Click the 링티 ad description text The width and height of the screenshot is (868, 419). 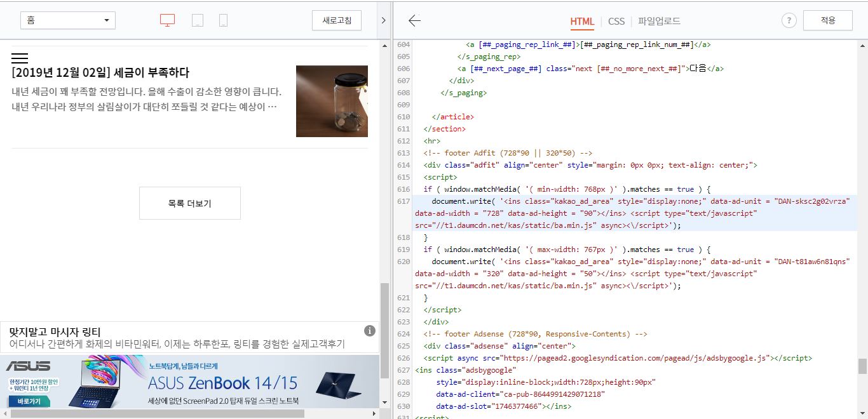point(177,344)
